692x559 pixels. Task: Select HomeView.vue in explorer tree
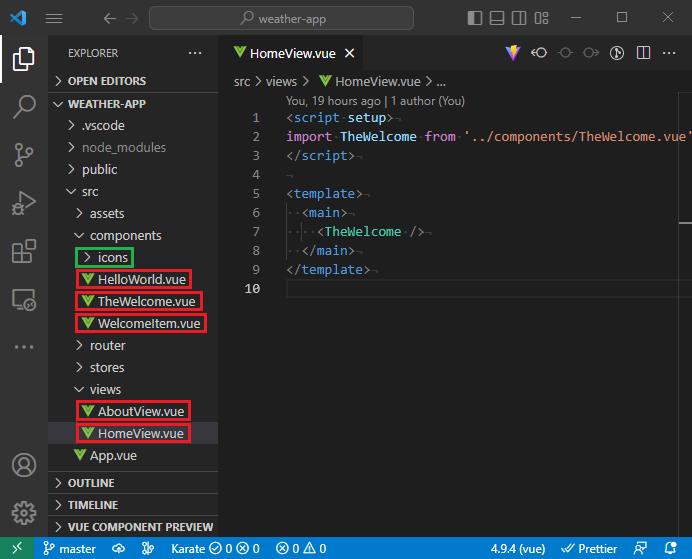[133, 434]
